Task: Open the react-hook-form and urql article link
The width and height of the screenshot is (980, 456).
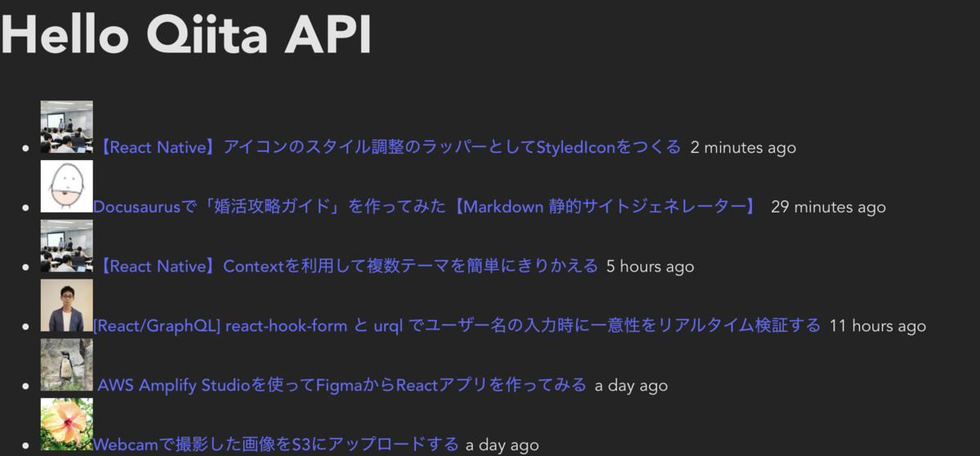Action: coord(457,325)
